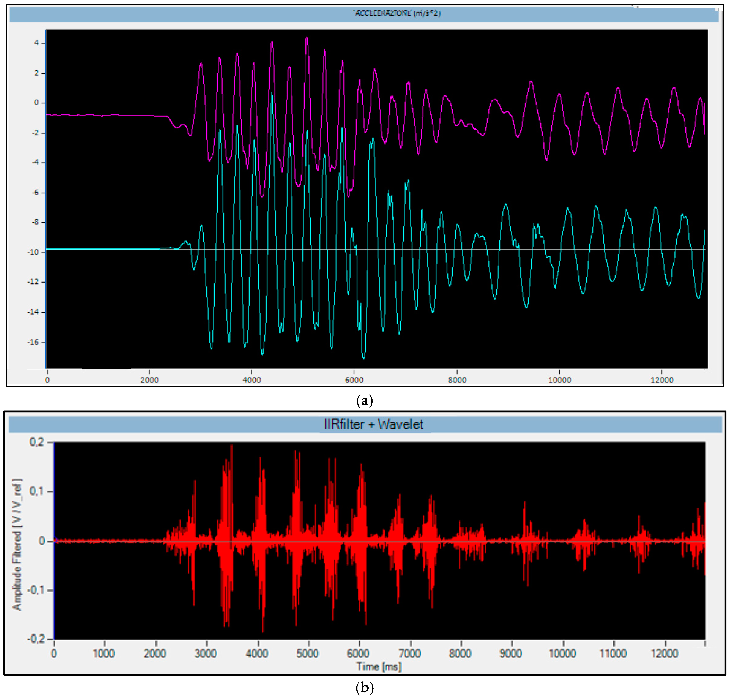Click the 11000 tick on the wavelet time axis
The height and width of the screenshot is (700, 732).
pyautogui.click(x=613, y=653)
